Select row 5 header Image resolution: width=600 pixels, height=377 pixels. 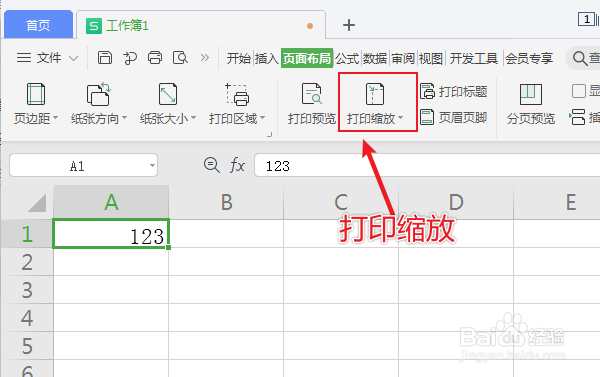pos(27,346)
